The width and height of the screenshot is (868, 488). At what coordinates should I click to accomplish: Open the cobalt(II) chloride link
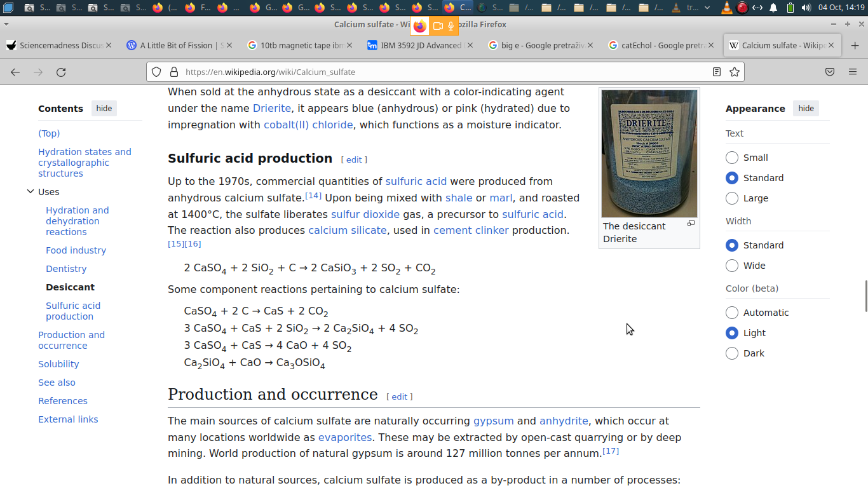coord(308,125)
